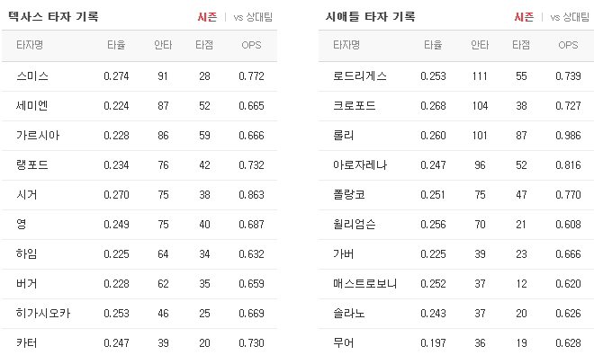The height and width of the screenshot is (364, 594).
Task: Open 시거 player row
Action: 26,195
